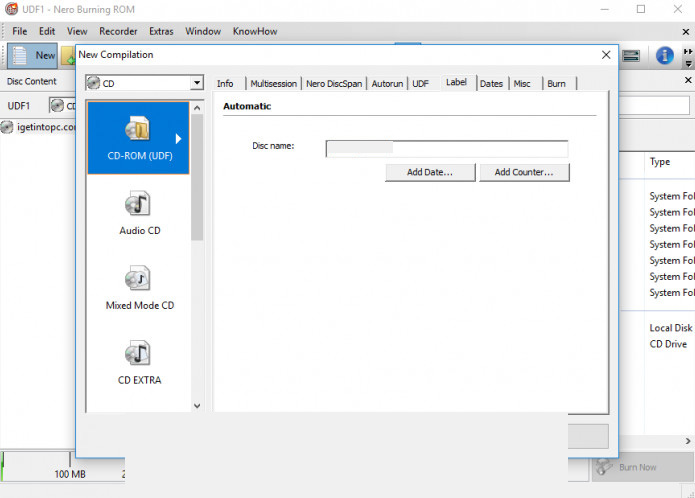Open the Extras menu
695x498 pixels.
pyautogui.click(x=161, y=31)
